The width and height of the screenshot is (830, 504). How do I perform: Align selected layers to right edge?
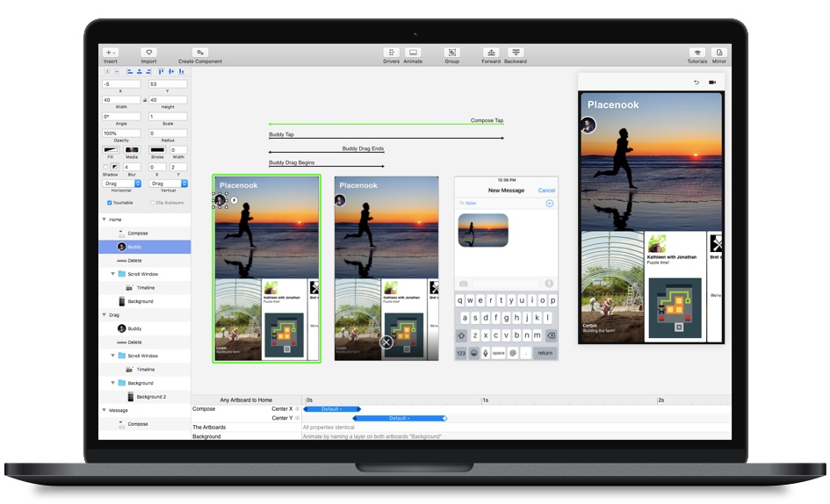(x=148, y=71)
